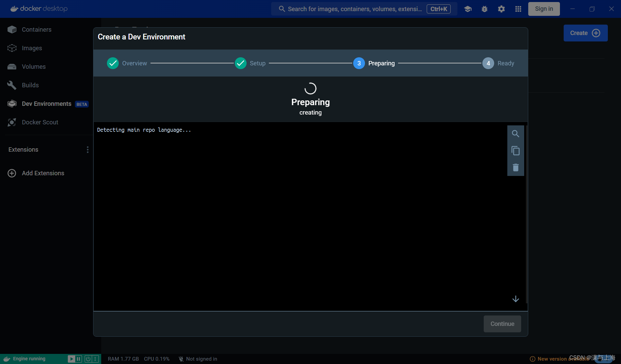The image size is (621, 364).
Task: Click the Containers cube icon
Action: tap(12, 30)
